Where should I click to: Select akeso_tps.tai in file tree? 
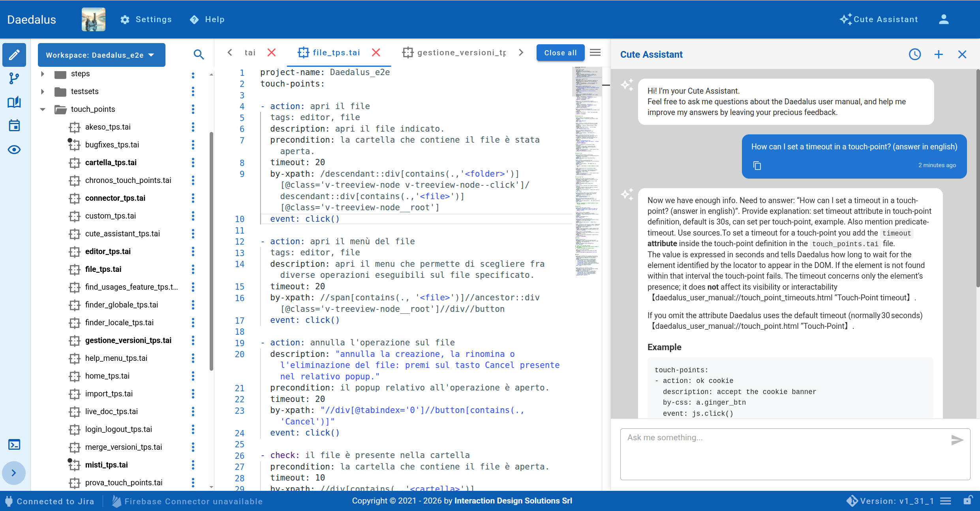(108, 127)
